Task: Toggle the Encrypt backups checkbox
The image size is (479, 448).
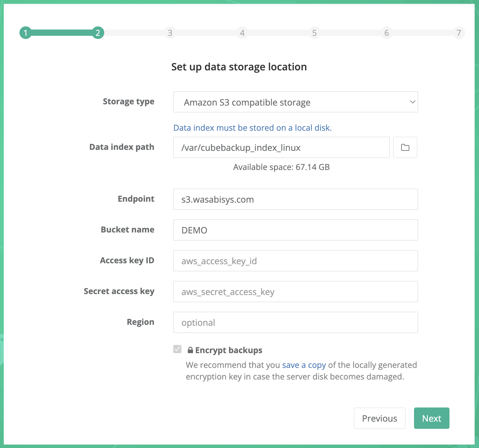Action: (x=177, y=349)
